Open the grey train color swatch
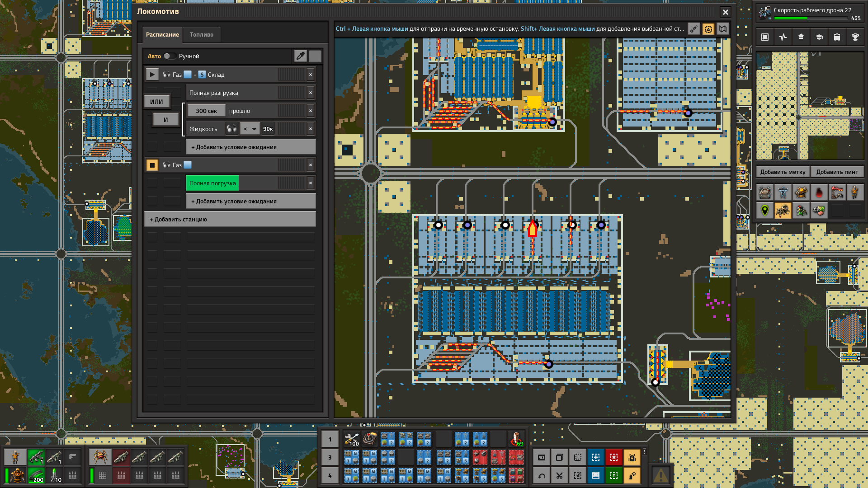Image resolution: width=868 pixels, height=488 pixels. click(x=315, y=56)
